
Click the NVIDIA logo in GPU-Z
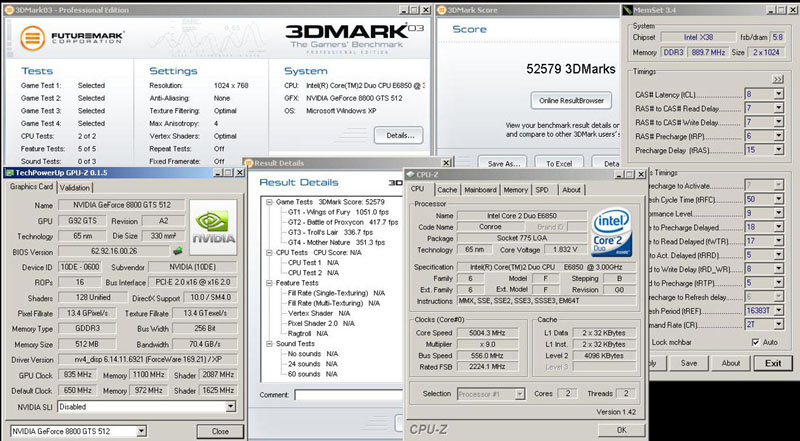[213, 227]
